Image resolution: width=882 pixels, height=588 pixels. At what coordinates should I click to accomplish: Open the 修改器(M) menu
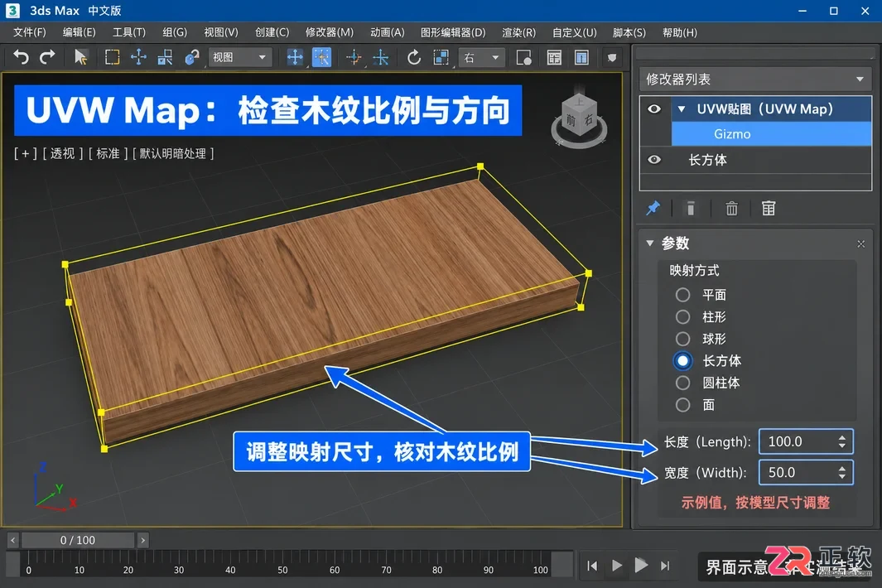tap(330, 32)
